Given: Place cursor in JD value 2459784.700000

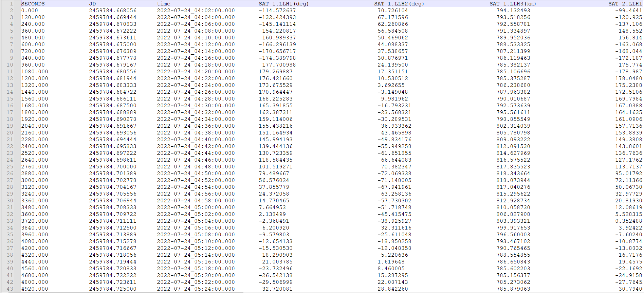Looking at the screenshot, I should [x=112, y=167].
